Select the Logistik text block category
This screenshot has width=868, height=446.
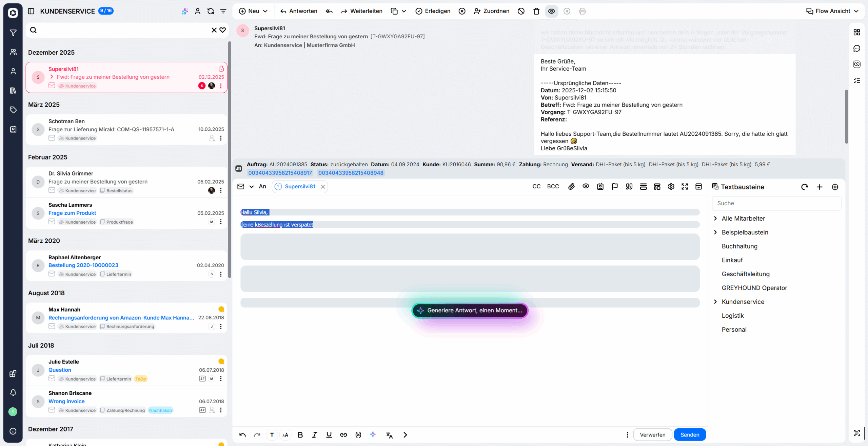pyautogui.click(x=732, y=315)
